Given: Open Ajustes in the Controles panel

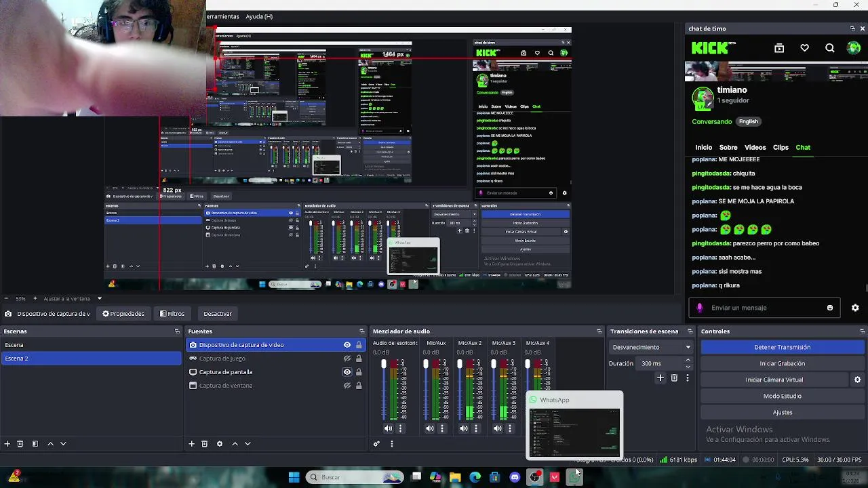Looking at the screenshot, I should click(782, 412).
